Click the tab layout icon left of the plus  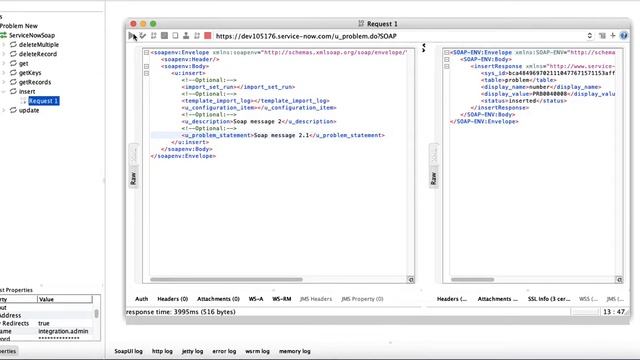pos(602,36)
